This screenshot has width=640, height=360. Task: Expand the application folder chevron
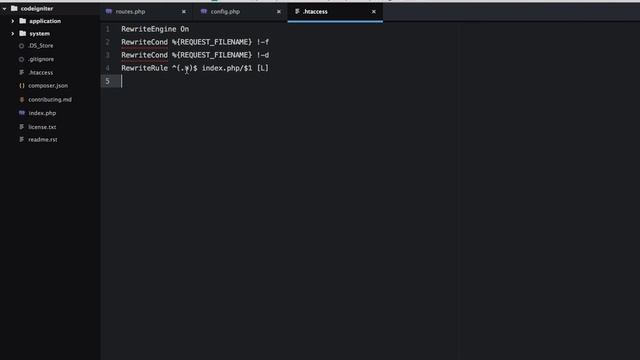12,21
